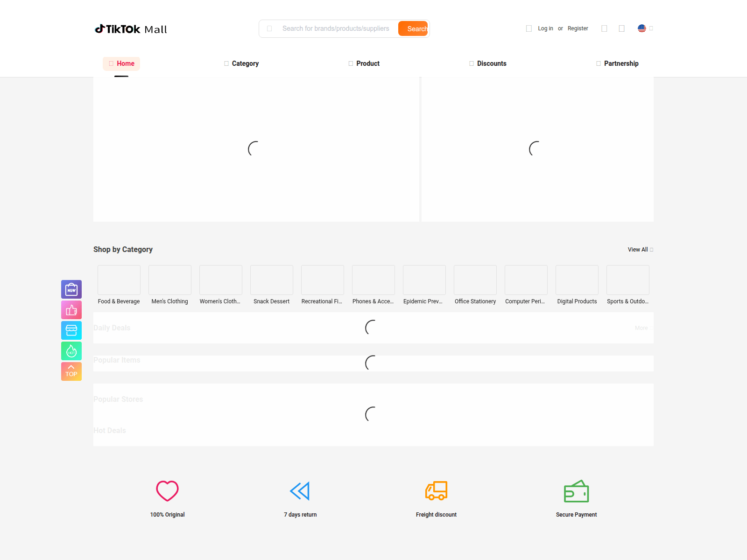747x560 pixels.
Task: Open the Partnership tab
Action: 617,63
